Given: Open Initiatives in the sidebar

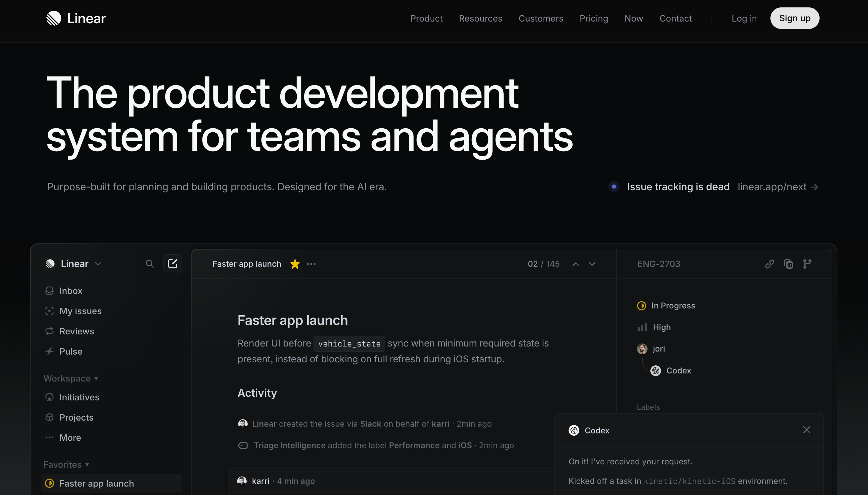Looking at the screenshot, I should pos(111,397).
